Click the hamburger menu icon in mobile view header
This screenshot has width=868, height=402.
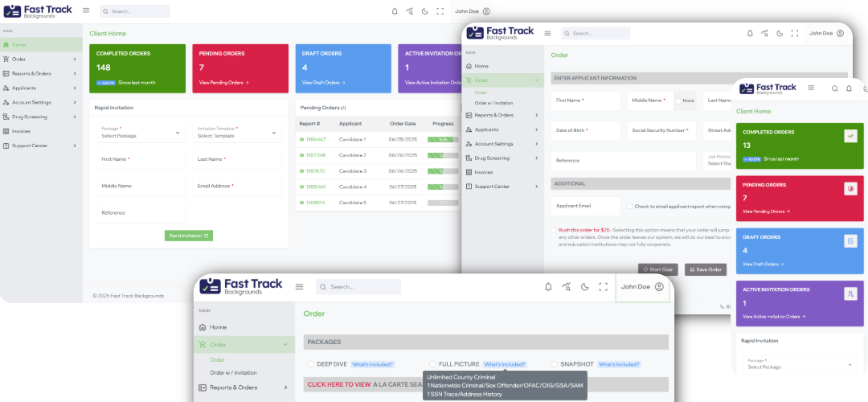coord(811,88)
